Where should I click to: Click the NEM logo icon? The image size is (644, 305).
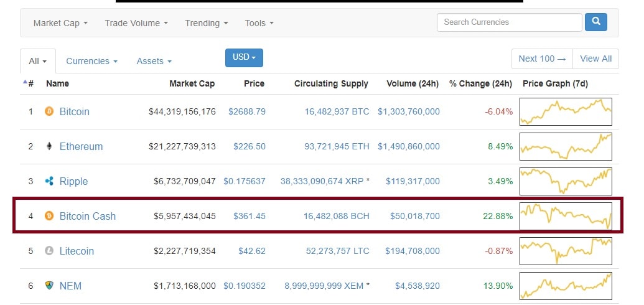(x=49, y=286)
